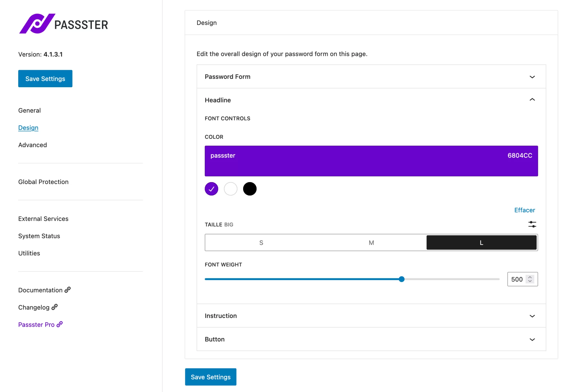The image size is (575, 392).
Task: Select size M for the headline
Action: pos(371,242)
